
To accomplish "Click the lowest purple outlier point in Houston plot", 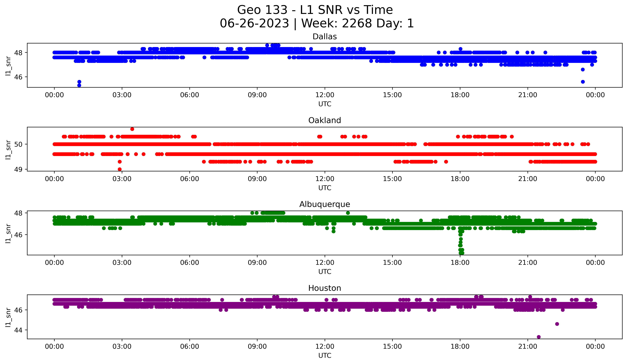I will 539,337.
